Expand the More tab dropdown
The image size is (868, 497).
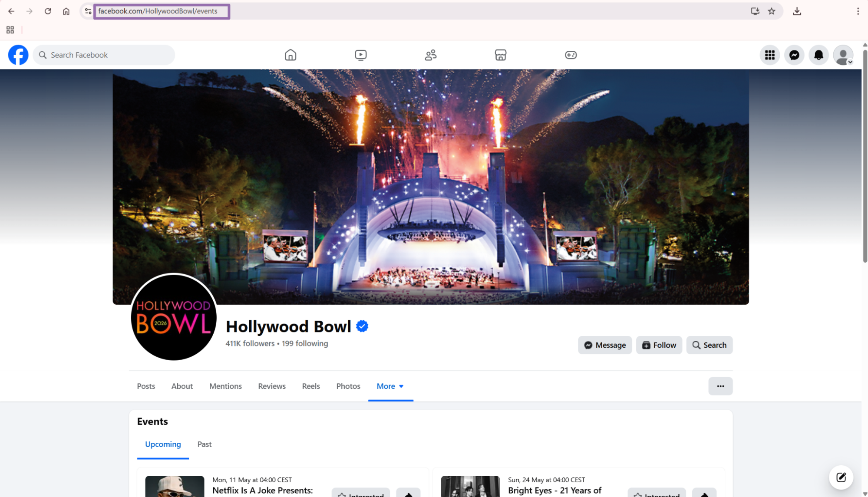[x=390, y=386]
